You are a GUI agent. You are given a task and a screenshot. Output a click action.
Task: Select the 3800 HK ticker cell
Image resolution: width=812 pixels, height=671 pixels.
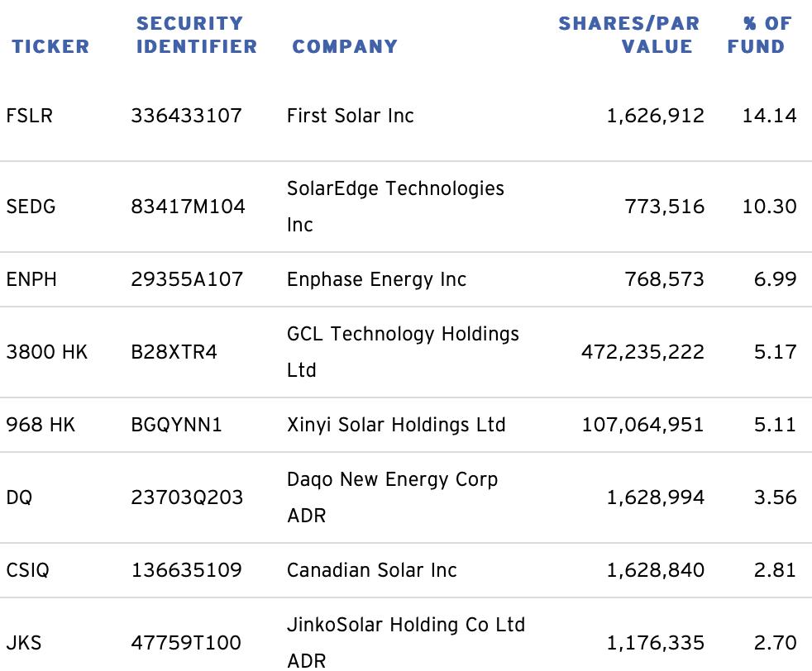[x=46, y=352]
